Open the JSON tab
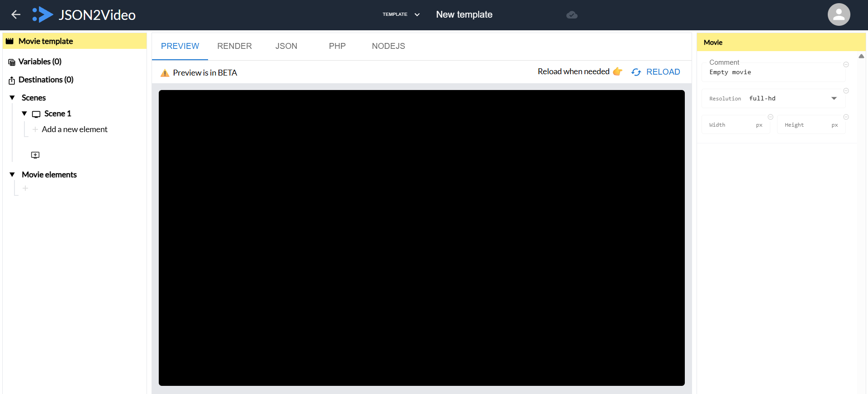The width and height of the screenshot is (868, 394). pos(286,46)
